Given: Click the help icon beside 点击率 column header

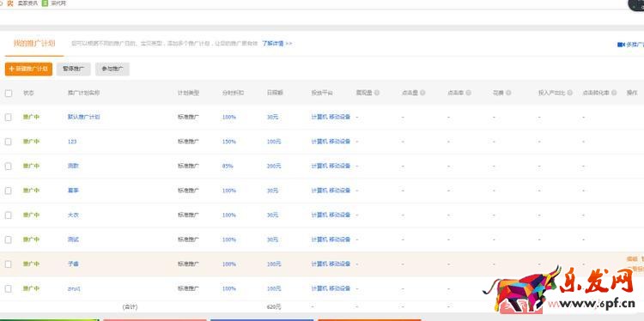Looking at the screenshot, I should tap(468, 94).
